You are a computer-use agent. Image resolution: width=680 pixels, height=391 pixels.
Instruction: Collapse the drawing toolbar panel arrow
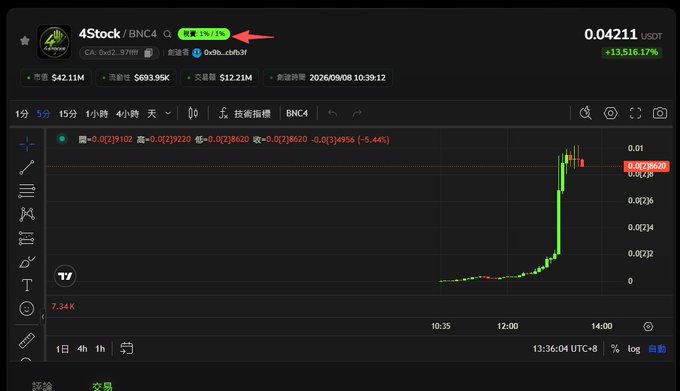tap(42, 317)
